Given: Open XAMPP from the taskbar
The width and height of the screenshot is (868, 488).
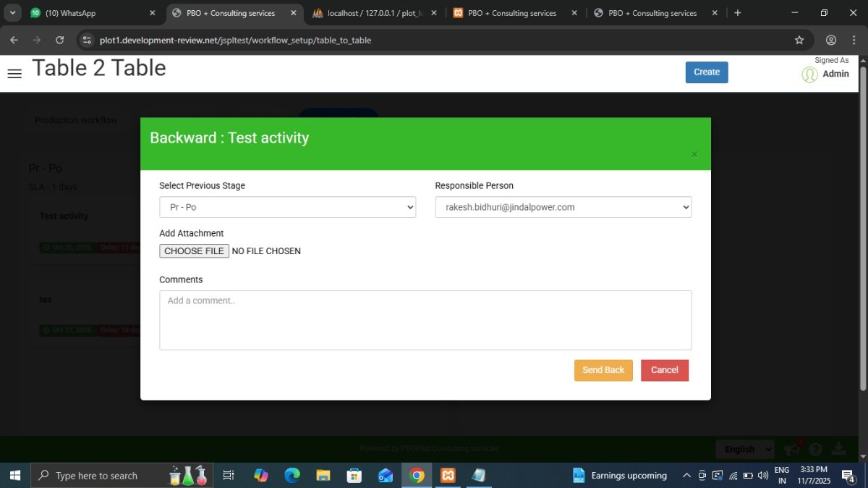Looking at the screenshot, I should tap(448, 476).
